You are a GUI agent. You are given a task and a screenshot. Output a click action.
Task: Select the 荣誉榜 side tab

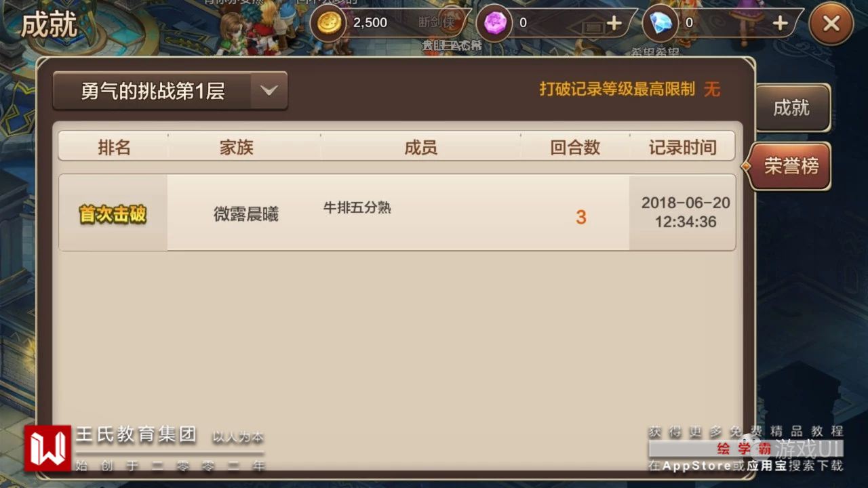click(791, 166)
